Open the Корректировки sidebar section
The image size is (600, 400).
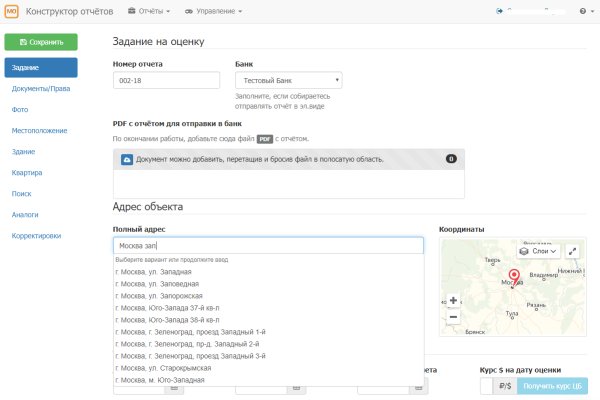pyautogui.click(x=36, y=236)
